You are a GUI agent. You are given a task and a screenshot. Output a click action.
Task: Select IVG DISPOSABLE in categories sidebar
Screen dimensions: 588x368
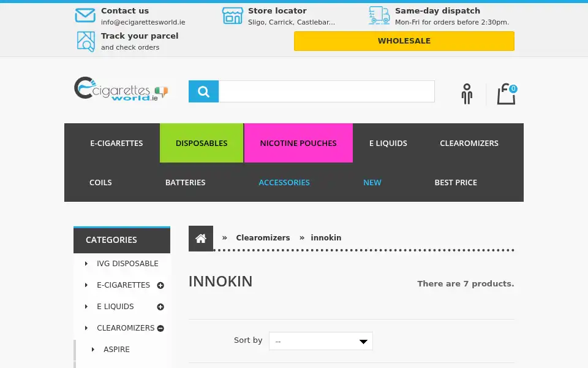coord(127,264)
